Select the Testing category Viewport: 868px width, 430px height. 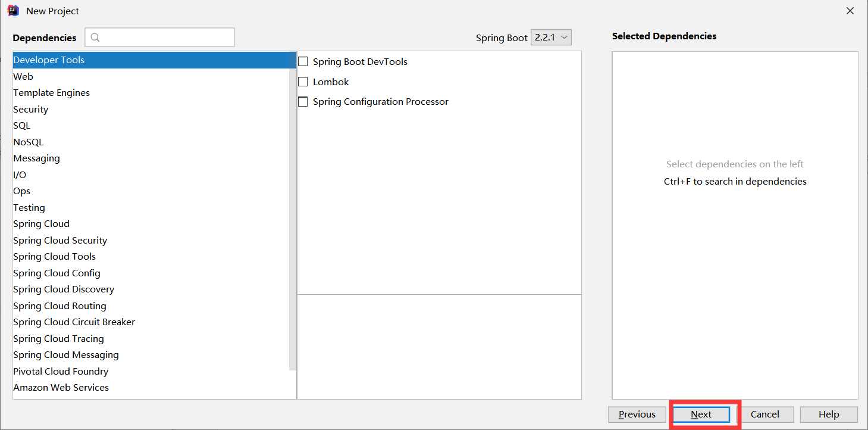(151, 207)
